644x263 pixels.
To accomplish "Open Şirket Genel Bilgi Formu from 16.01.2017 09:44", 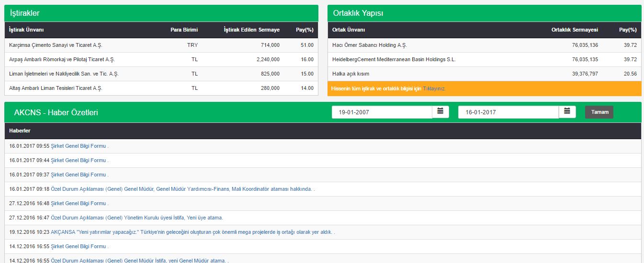I will [x=79, y=160].
